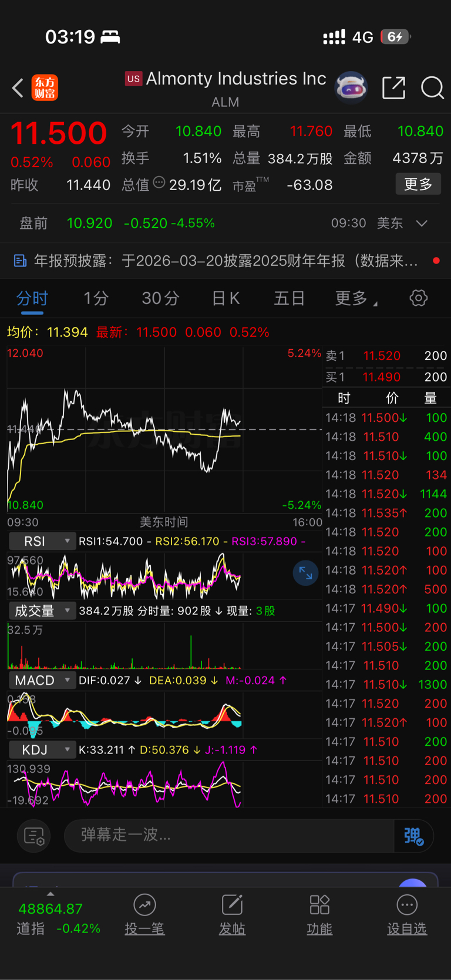451x980 pixels.
Task: Tap the 买1 11.490 bid quote
Action: (x=386, y=377)
